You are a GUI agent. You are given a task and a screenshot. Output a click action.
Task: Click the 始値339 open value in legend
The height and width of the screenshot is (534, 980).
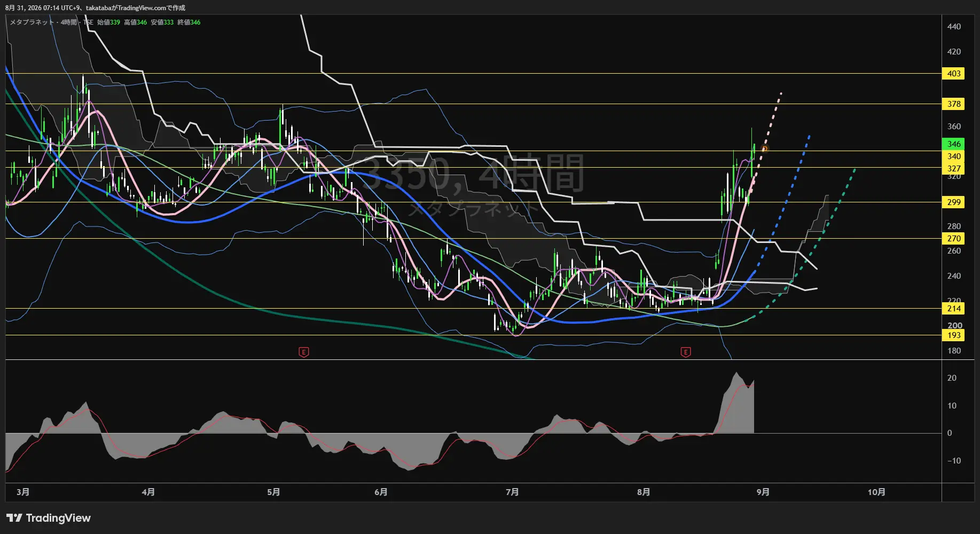click(x=108, y=22)
